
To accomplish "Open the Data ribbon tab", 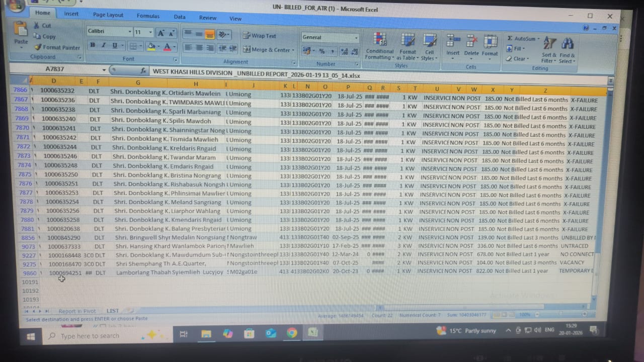I will coord(180,17).
